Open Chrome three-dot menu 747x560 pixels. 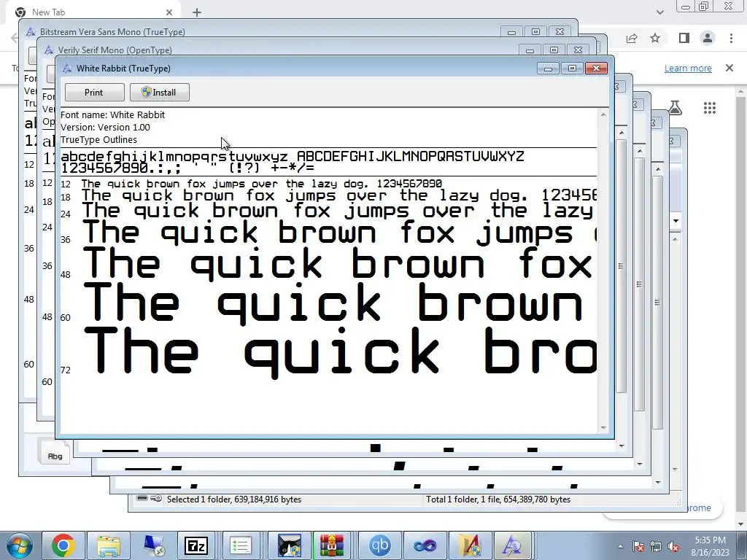pos(731,38)
